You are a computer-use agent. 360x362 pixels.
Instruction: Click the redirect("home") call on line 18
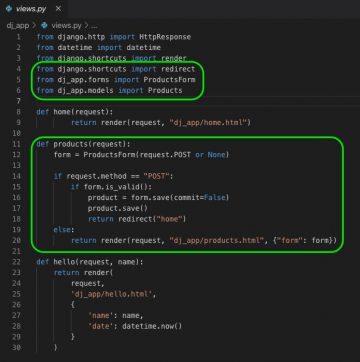[152, 219]
